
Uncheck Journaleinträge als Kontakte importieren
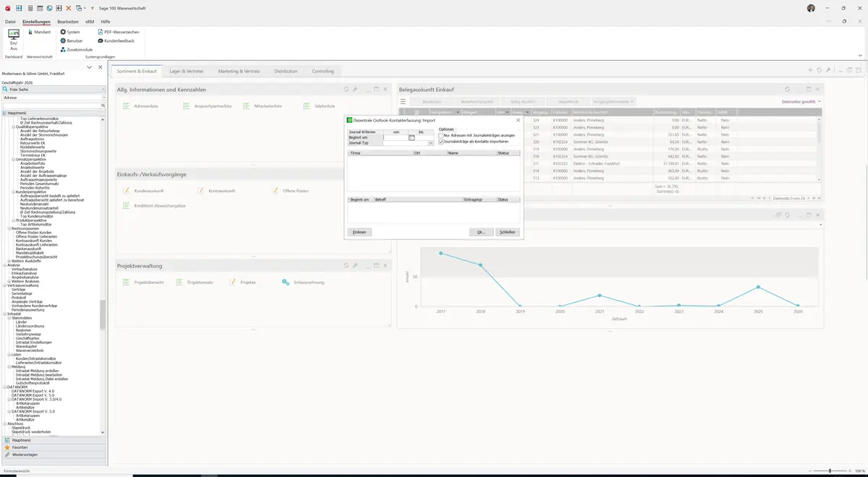click(441, 142)
